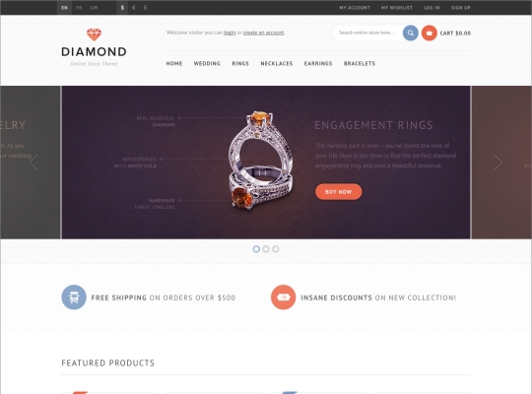The width and height of the screenshot is (532, 394).
Task: Open the red cart basket icon
Action: (x=430, y=33)
